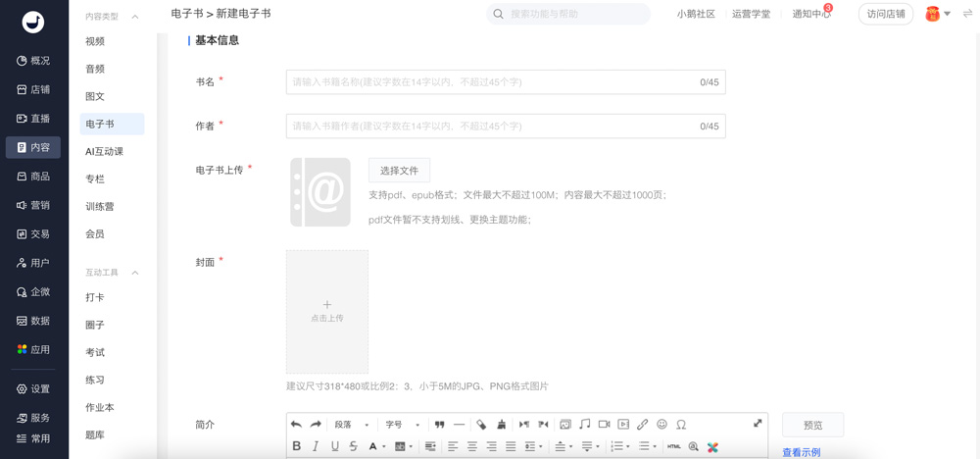
Task: Open the font color picker
Action: point(374,446)
